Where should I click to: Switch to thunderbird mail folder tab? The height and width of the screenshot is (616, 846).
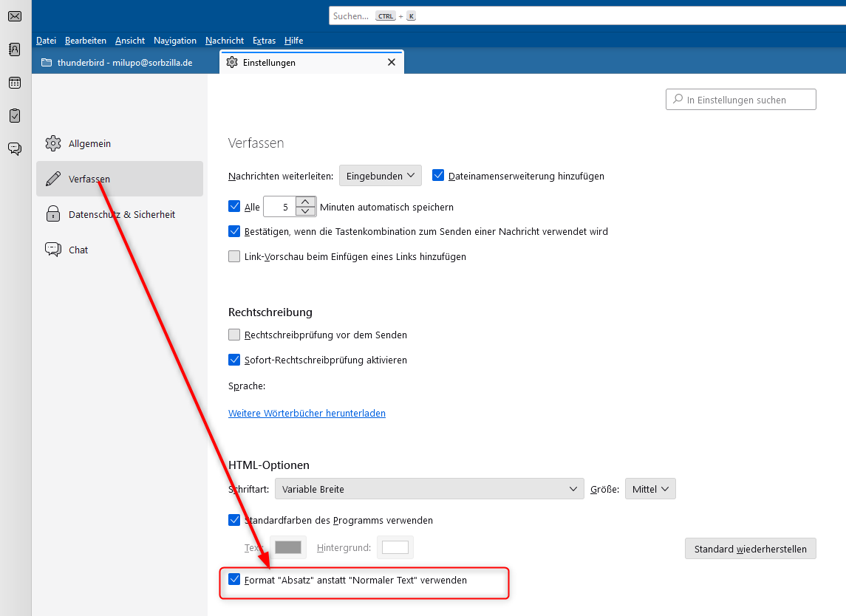pos(124,63)
